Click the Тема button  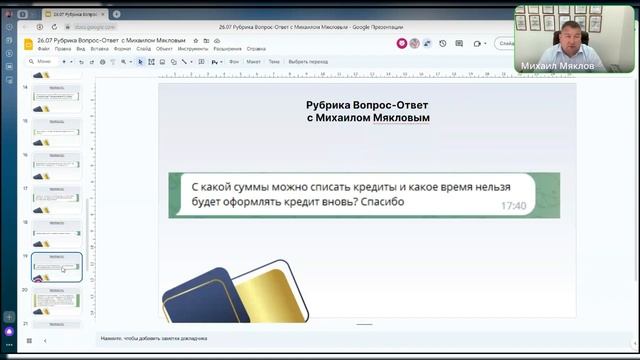point(274,62)
